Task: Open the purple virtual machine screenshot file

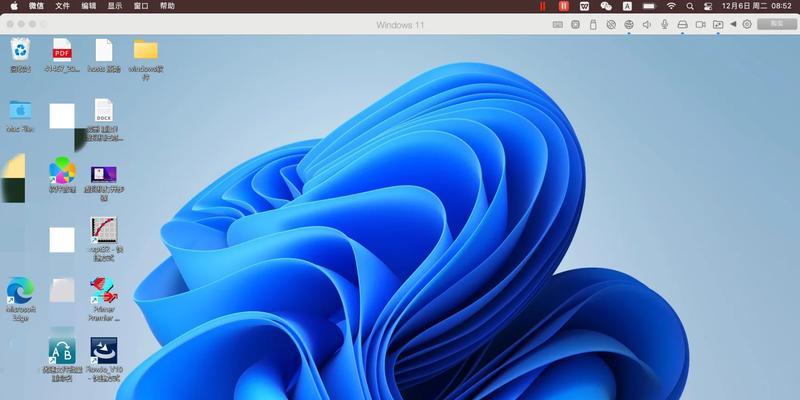Action: [104, 182]
